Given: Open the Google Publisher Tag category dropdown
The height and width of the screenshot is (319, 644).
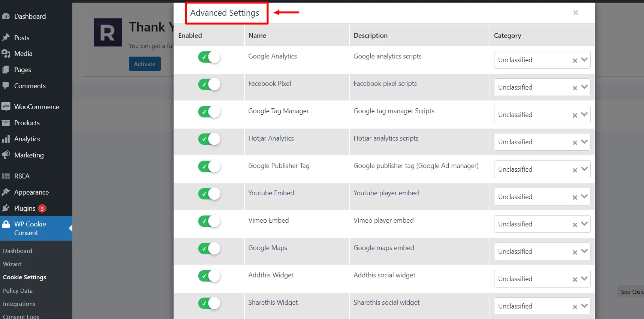Looking at the screenshot, I should (x=584, y=169).
